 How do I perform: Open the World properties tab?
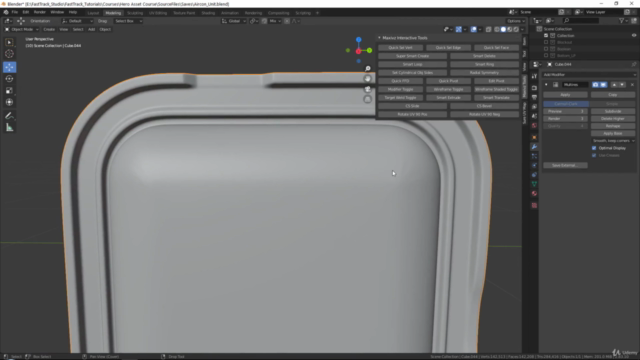pyautogui.click(x=534, y=125)
